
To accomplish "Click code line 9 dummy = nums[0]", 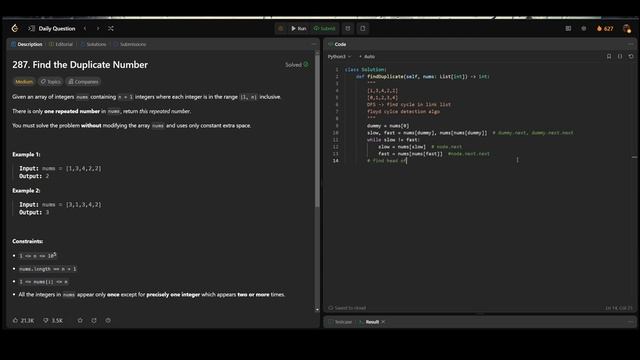I will (x=388, y=126).
